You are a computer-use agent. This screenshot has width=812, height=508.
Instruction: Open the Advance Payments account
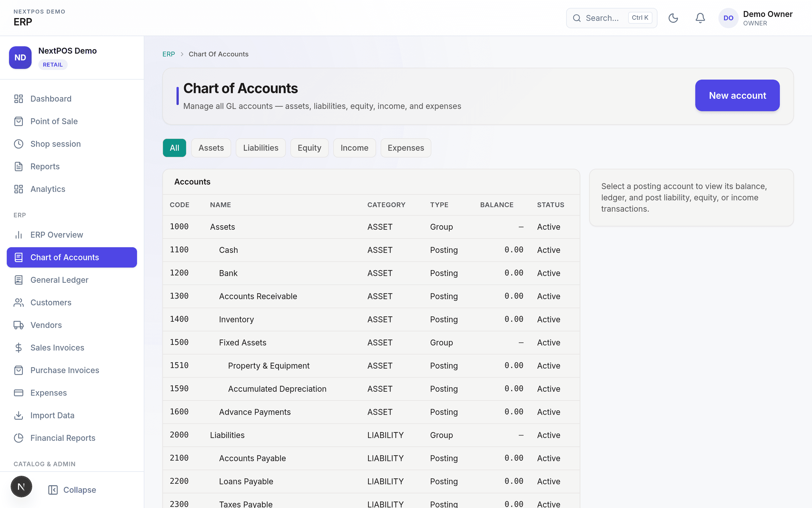point(371,412)
